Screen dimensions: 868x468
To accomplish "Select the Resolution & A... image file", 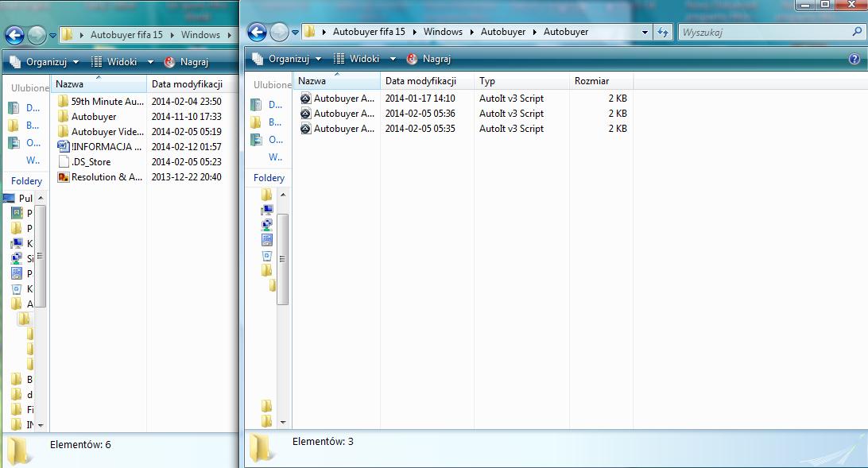I will 100,177.
